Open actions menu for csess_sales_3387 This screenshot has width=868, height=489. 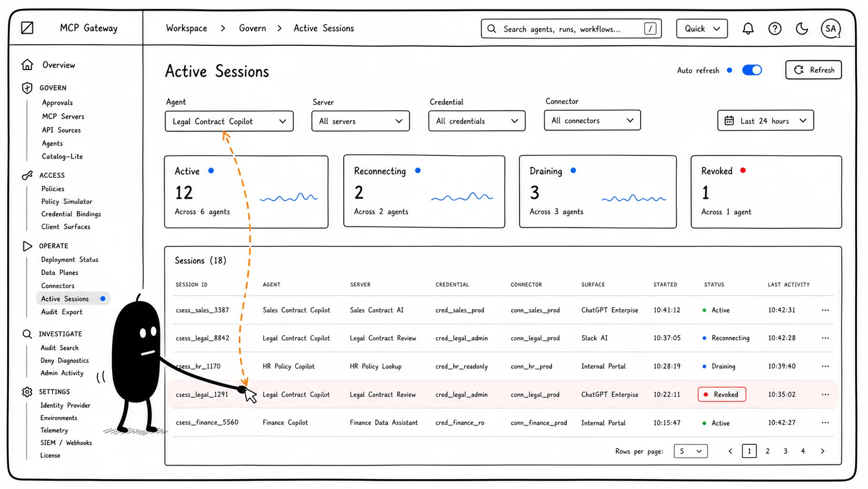[x=825, y=310]
